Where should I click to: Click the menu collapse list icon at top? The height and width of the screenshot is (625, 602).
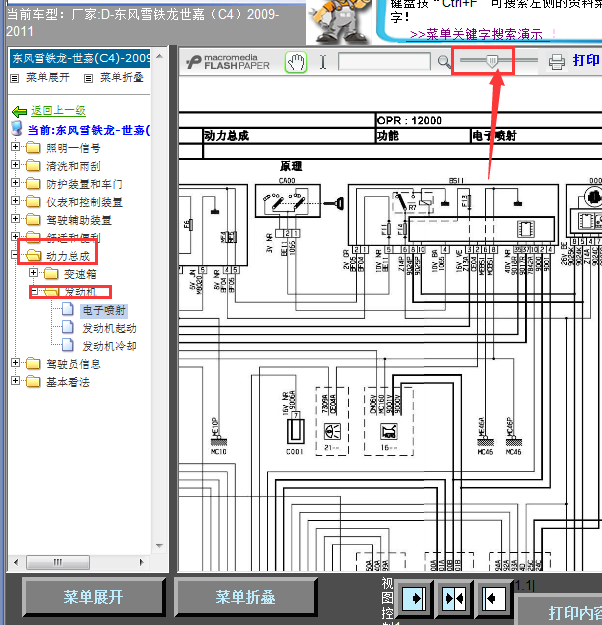tap(89, 78)
